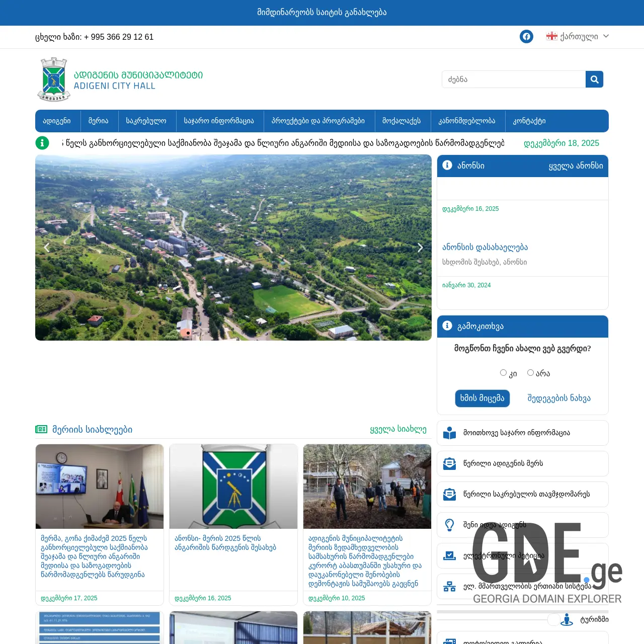This screenshot has height=644, width=644.
Task: Go back with the carousel left chevron
Action: point(46,248)
